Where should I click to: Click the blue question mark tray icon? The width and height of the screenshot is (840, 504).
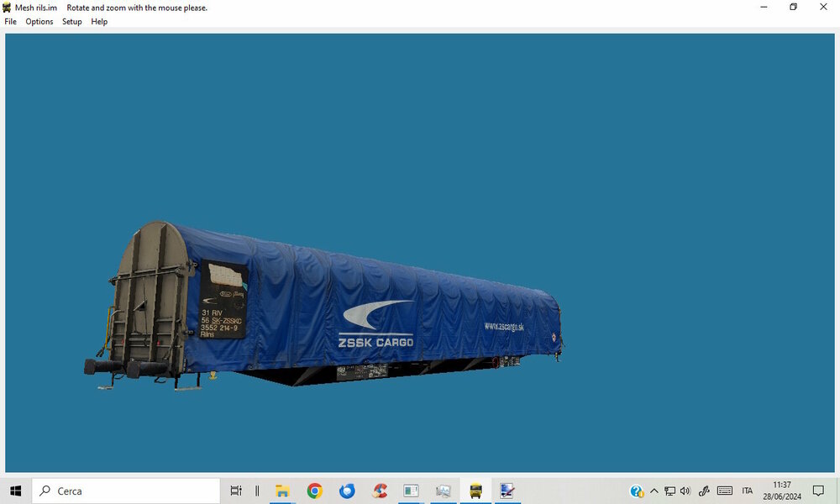click(637, 491)
